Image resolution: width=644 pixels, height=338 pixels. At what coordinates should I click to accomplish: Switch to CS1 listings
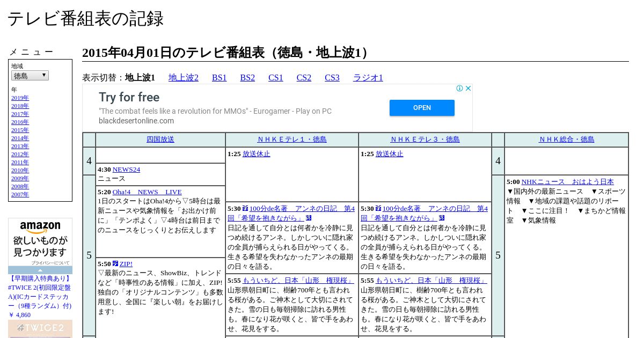(276, 78)
